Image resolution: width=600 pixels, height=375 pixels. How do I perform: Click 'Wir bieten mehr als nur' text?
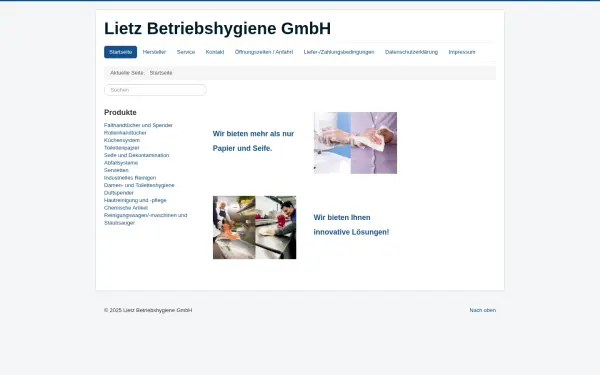pyautogui.click(x=253, y=134)
